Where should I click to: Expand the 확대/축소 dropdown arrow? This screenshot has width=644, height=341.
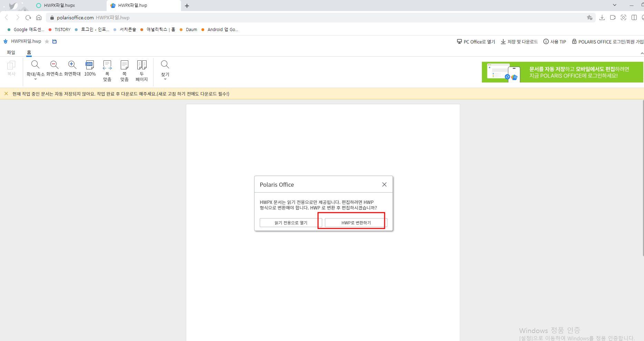[35, 79]
